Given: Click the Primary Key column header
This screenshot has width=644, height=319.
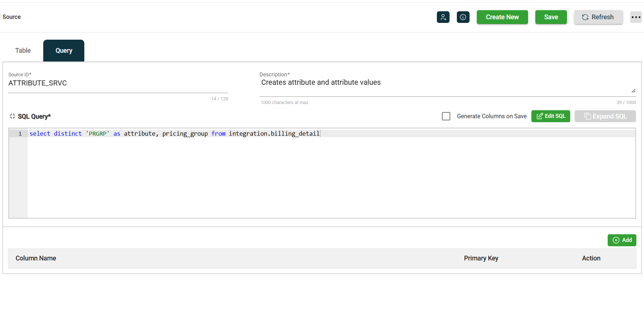Looking at the screenshot, I should click(x=481, y=258).
